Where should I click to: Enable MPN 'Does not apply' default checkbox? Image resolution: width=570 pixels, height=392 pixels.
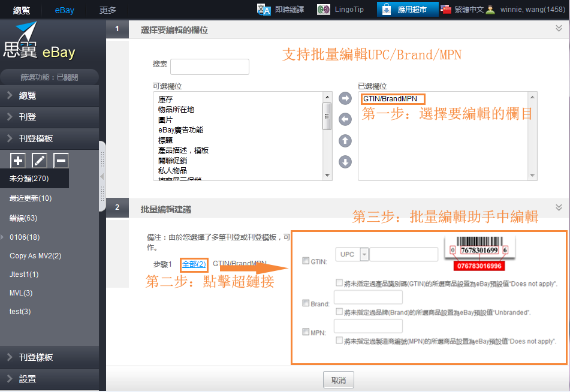click(x=339, y=340)
